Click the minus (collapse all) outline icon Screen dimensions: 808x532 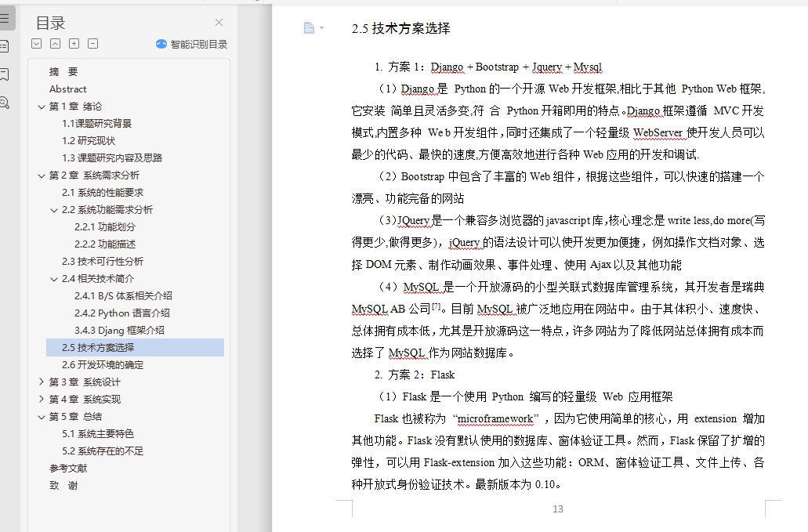click(x=92, y=44)
